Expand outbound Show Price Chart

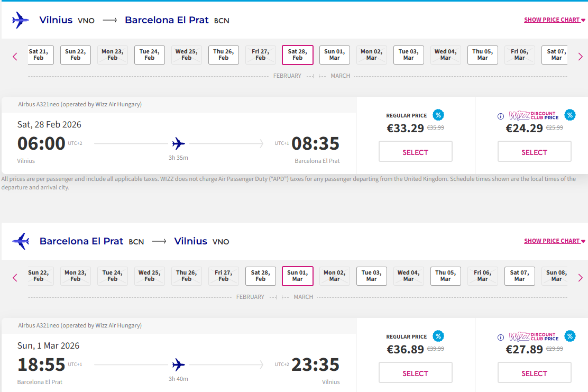(554, 20)
